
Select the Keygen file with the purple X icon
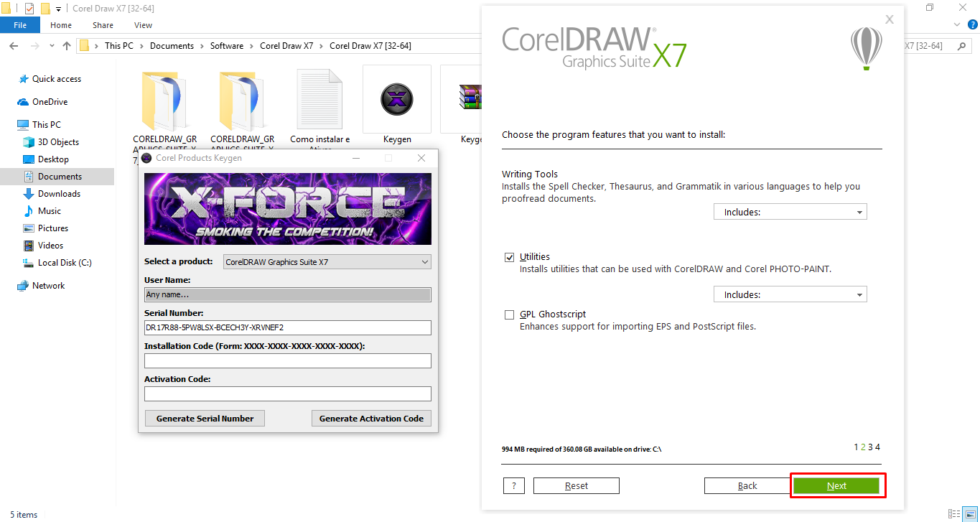[397, 99]
